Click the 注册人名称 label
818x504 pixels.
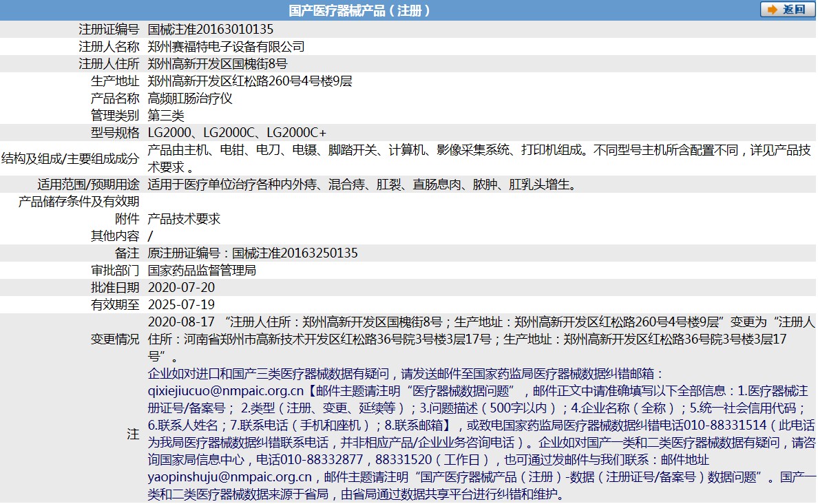point(109,46)
